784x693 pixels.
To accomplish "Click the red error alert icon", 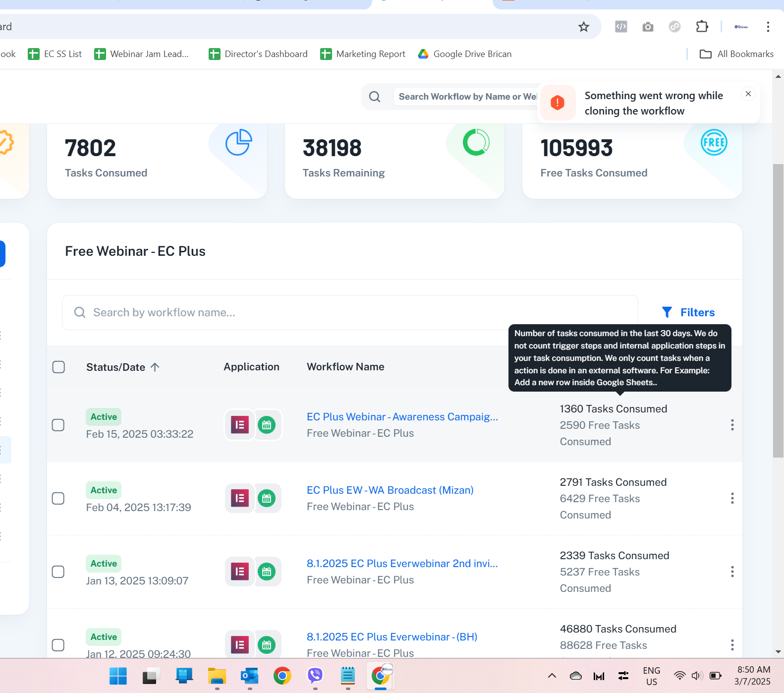I will click(x=558, y=103).
